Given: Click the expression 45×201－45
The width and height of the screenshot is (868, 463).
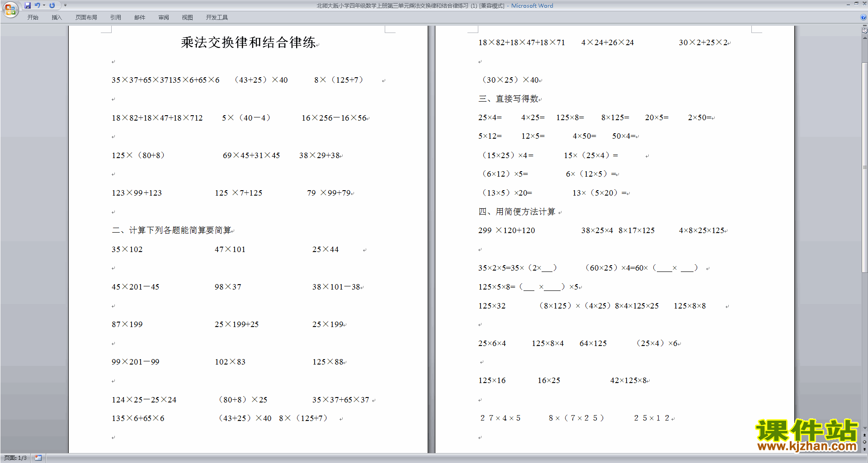Looking at the screenshot, I should point(135,287).
